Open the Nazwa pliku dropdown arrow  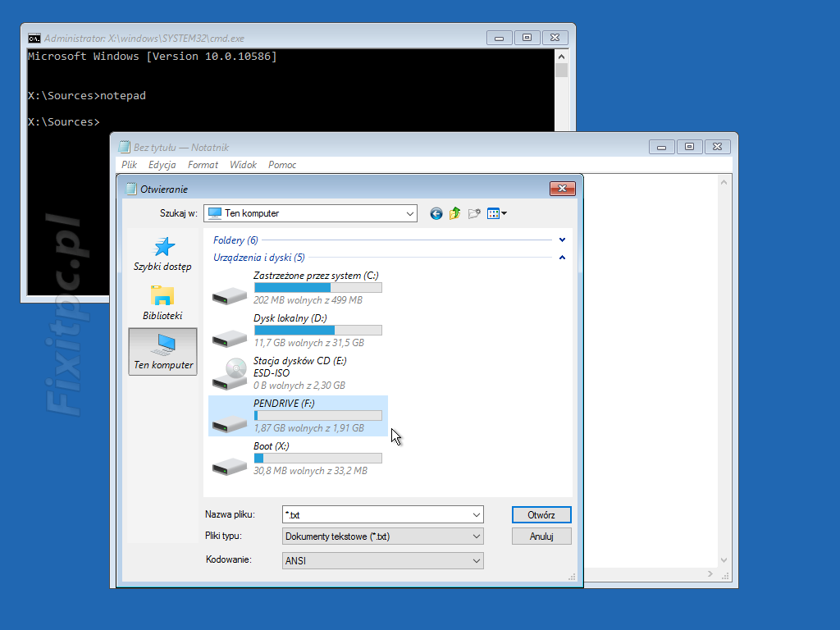pyautogui.click(x=477, y=515)
